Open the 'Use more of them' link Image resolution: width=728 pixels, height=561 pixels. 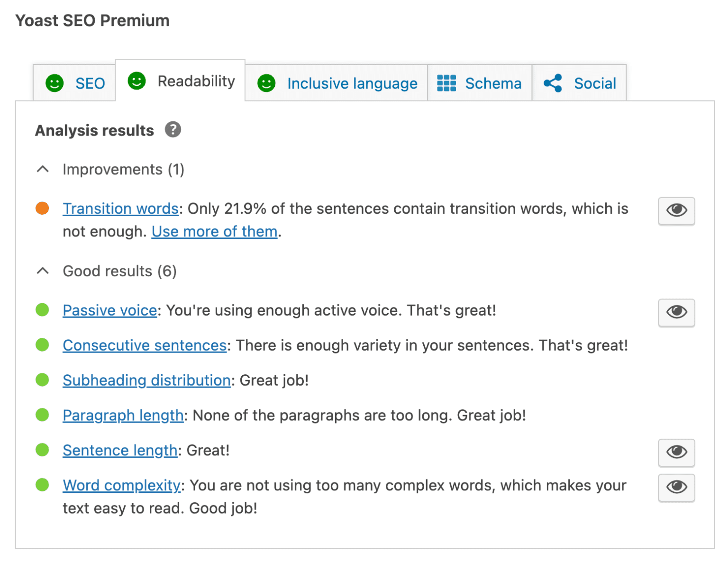(214, 231)
